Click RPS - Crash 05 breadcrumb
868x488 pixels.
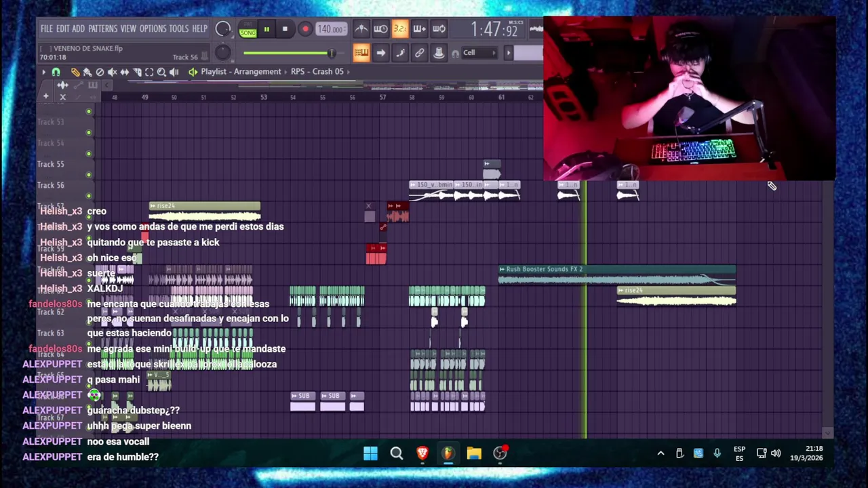point(317,72)
